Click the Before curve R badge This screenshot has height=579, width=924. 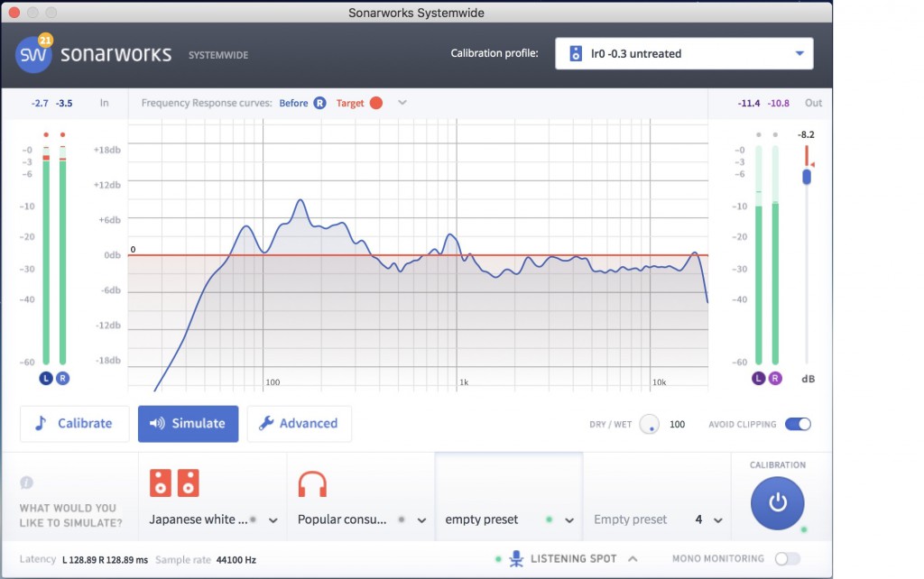319,103
